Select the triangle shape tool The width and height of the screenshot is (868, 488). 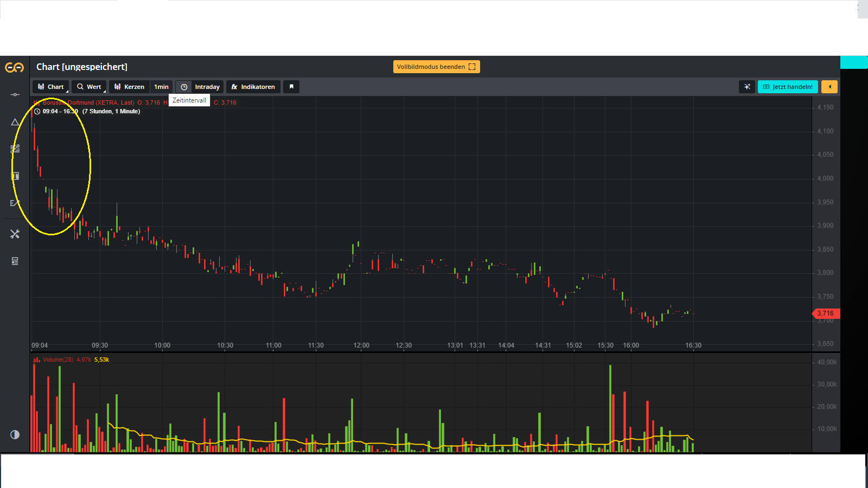coord(15,122)
